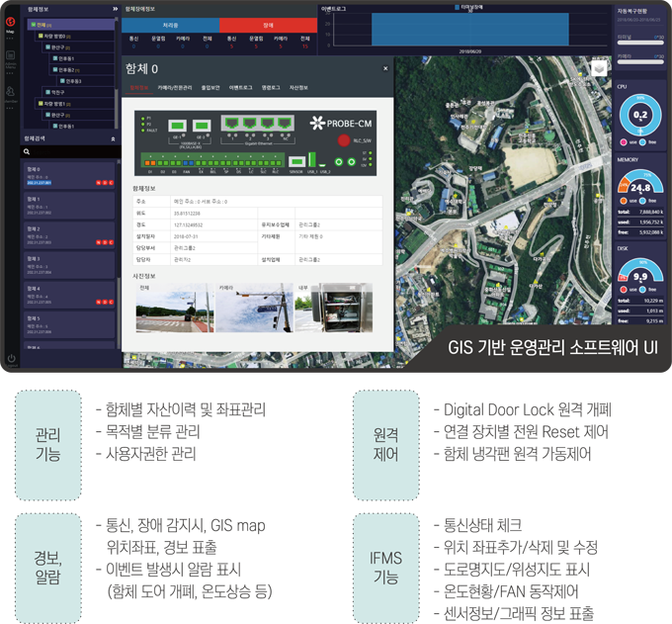Viewport: 672px width, 624px height.
Task: Click the member icon in sidebar
Action: click(x=10, y=93)
